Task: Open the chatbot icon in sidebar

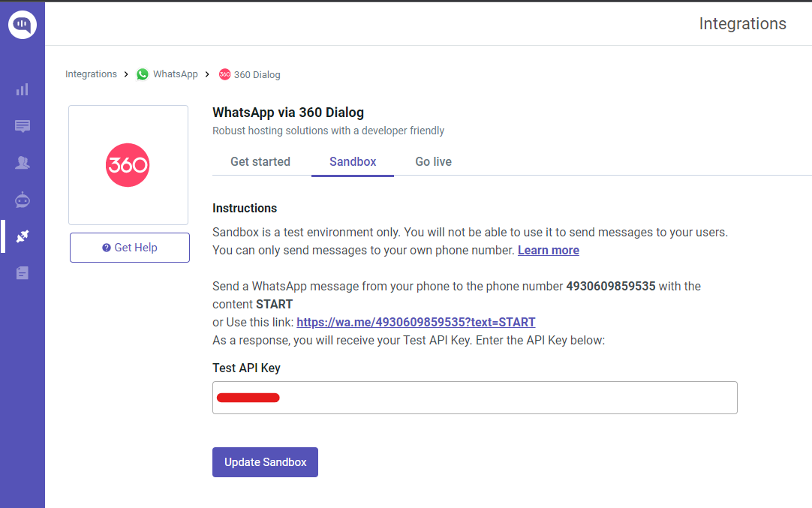Action: pyautogui.click(x=23, y=200)
